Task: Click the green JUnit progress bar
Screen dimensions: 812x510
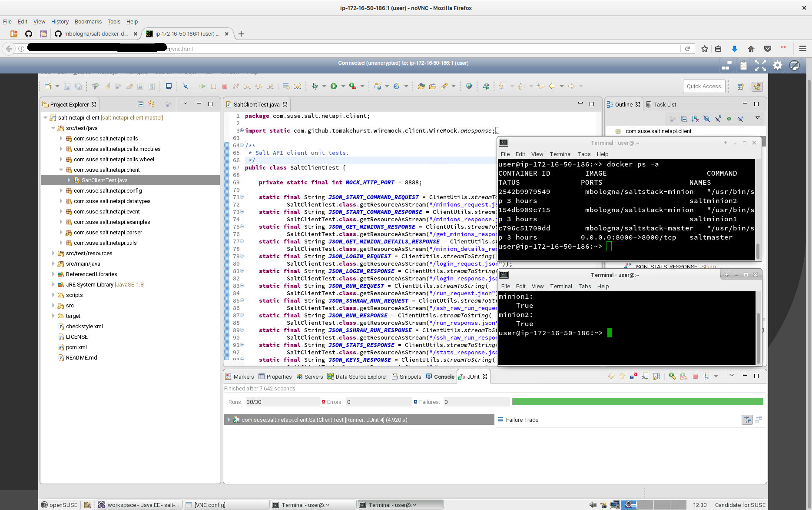Action: (637, 402)
